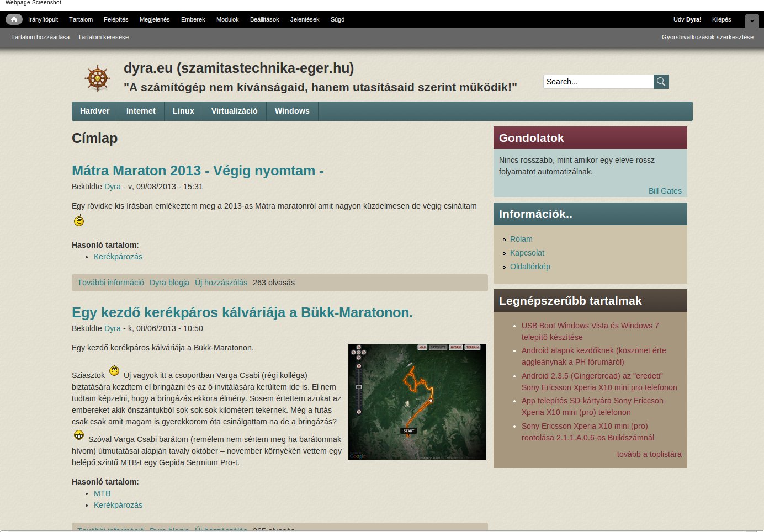Select the Virtualizáció navigation tab

[235, 111]
